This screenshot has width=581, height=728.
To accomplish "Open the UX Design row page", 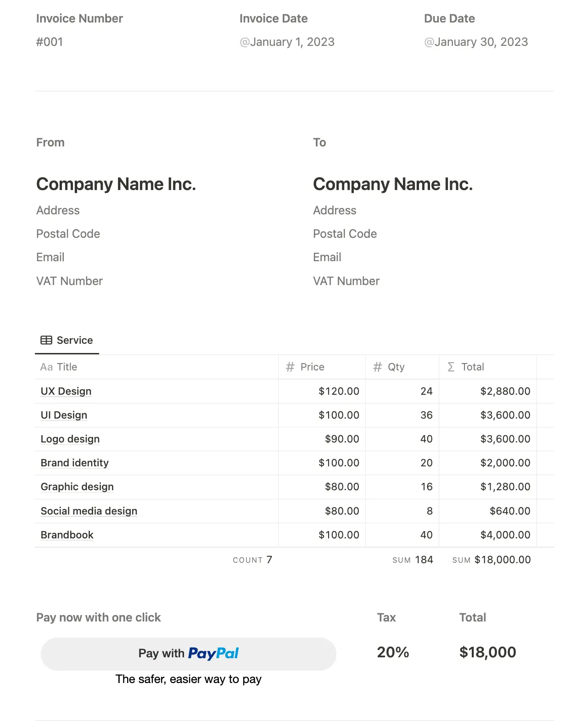I will (66, 391).
